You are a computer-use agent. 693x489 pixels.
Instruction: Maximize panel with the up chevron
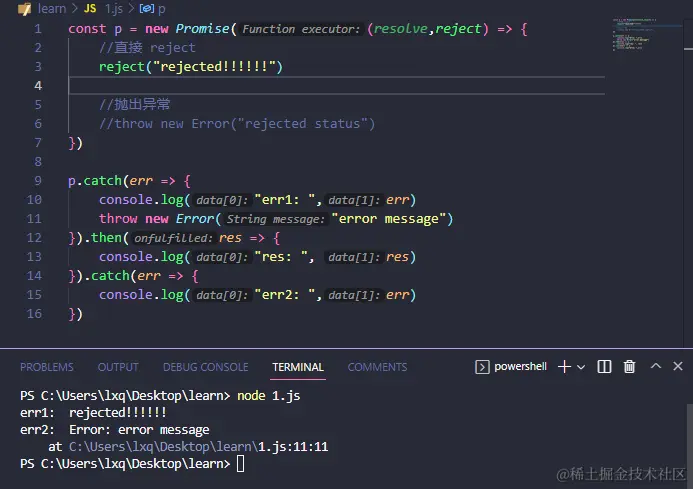point(656,366)
